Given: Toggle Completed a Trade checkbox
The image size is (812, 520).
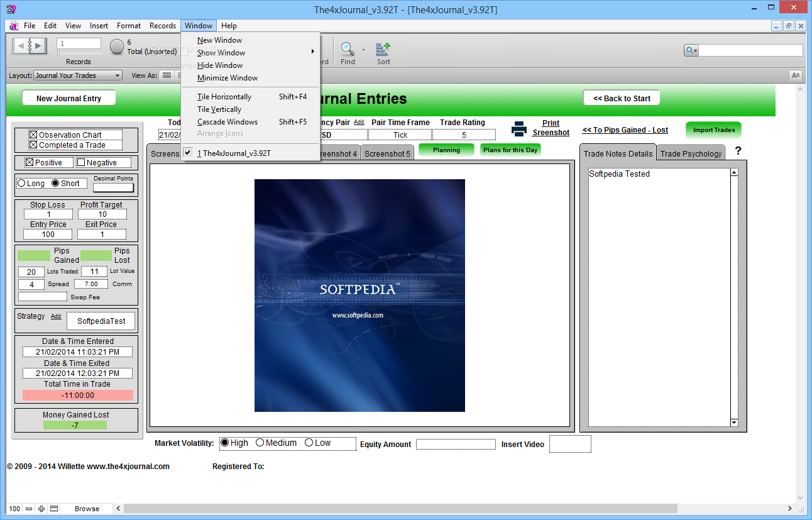Looking at the screenshot, I should tap(33, 145).
